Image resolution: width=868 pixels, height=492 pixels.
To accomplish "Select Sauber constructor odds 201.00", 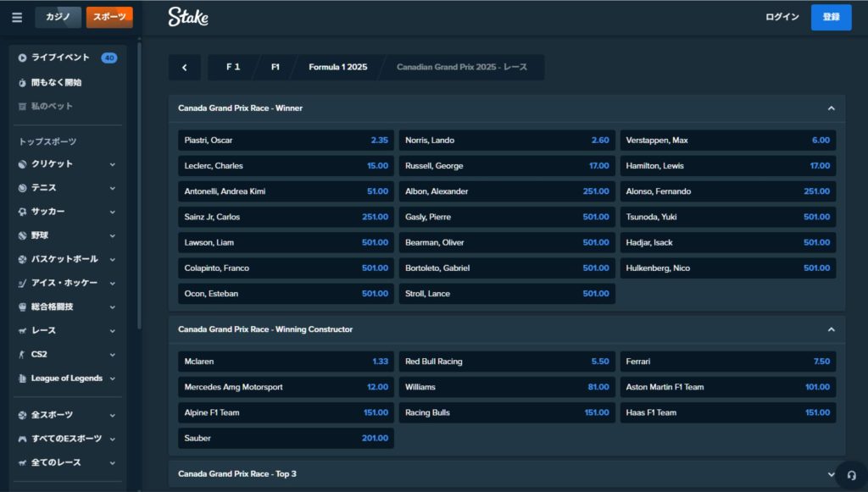I will pyautogui.click(x=286, y=439).
